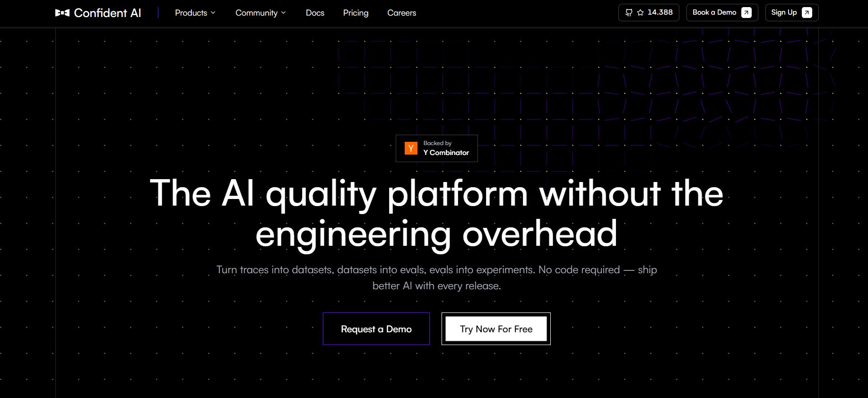Click the arrow icon on Book a Demo
This screenshot has height=398, width=868.
pos(746,13)
